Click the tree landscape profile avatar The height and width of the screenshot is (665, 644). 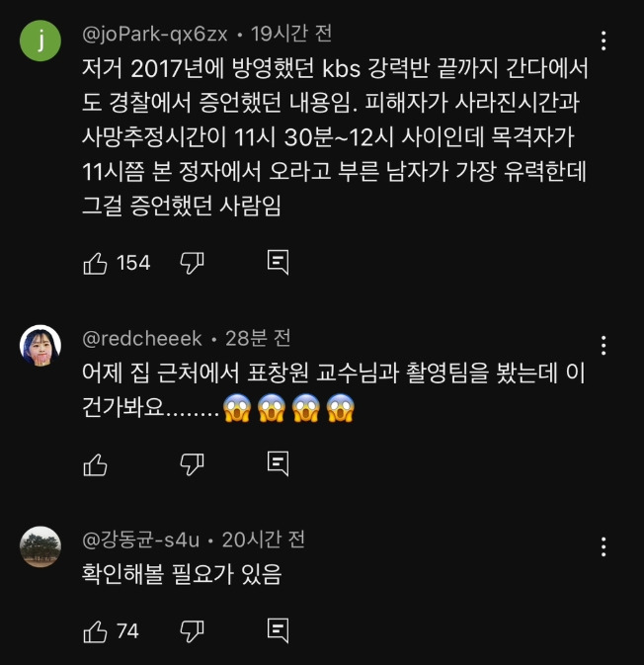coord(40,546)
